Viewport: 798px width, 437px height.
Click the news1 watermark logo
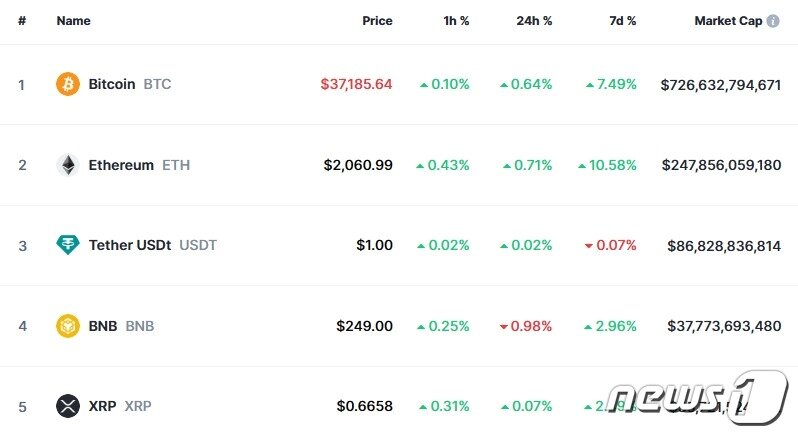click(x=696, y=397)
